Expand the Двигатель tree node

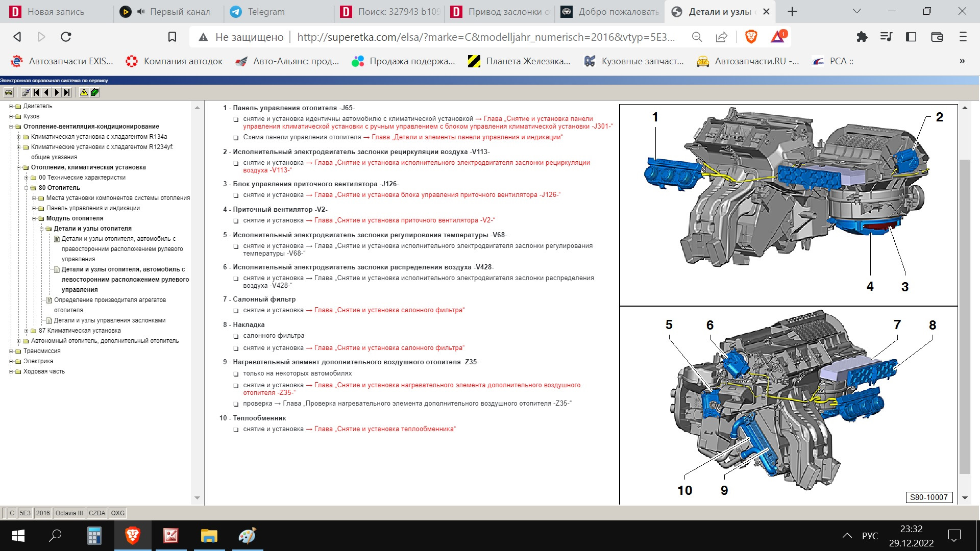[11, 106]
